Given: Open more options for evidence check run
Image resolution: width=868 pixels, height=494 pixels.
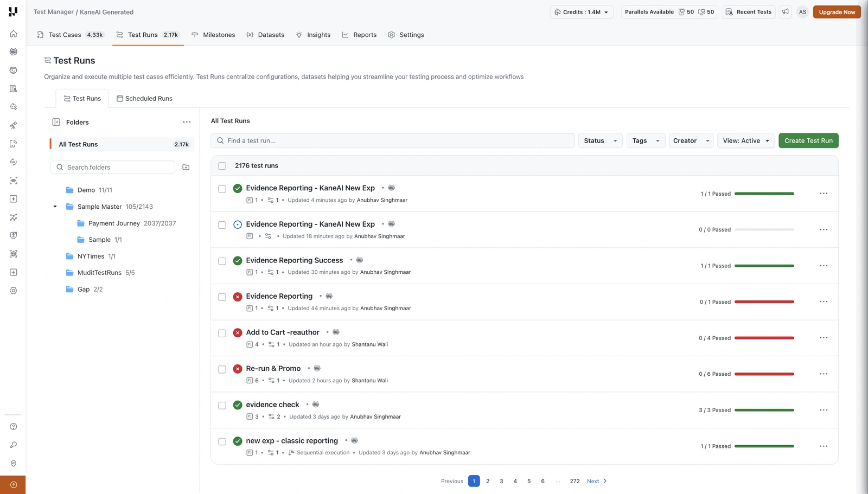Looking at the screenshot, I should click(x=824, y=410).
